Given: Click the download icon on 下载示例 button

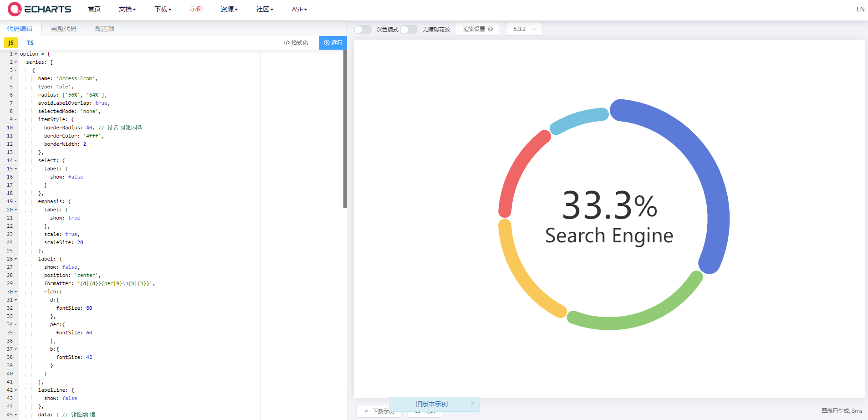Looking at the screenshot, I should (x=366, y=411).
